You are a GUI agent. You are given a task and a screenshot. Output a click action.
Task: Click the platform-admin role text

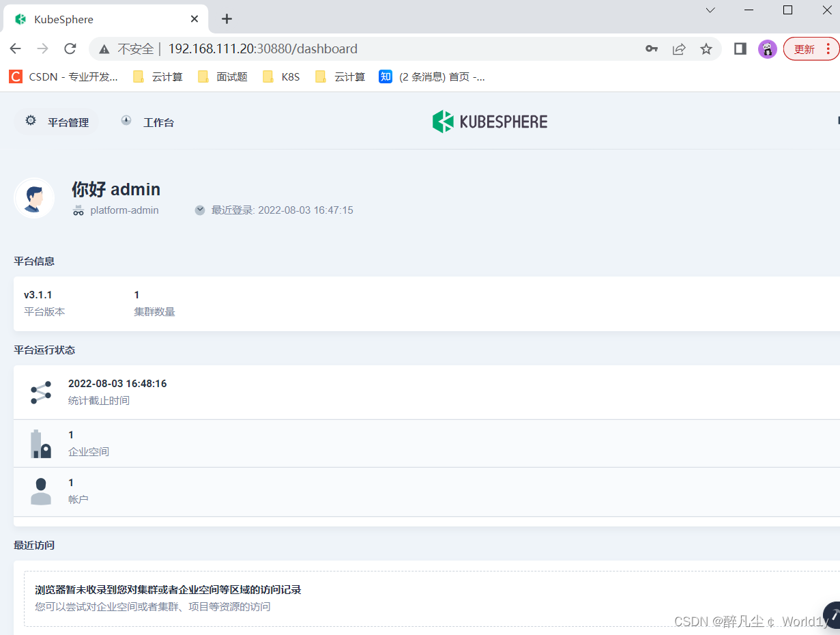[124, 210]
